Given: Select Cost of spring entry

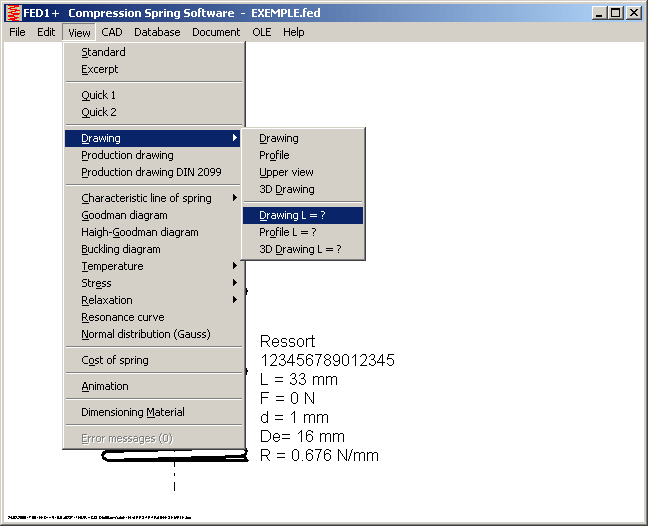Looking at the screenshot, I should [x=114, y=360].
